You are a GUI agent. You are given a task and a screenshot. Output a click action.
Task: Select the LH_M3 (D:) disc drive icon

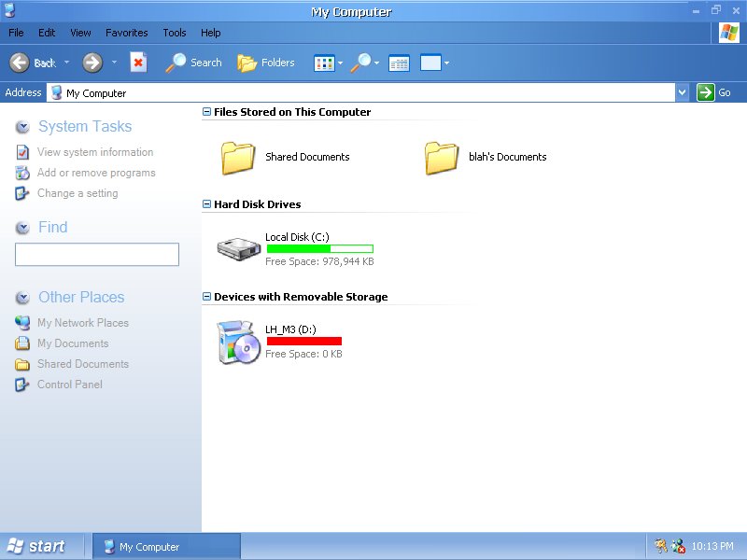[x=239, y=342]
